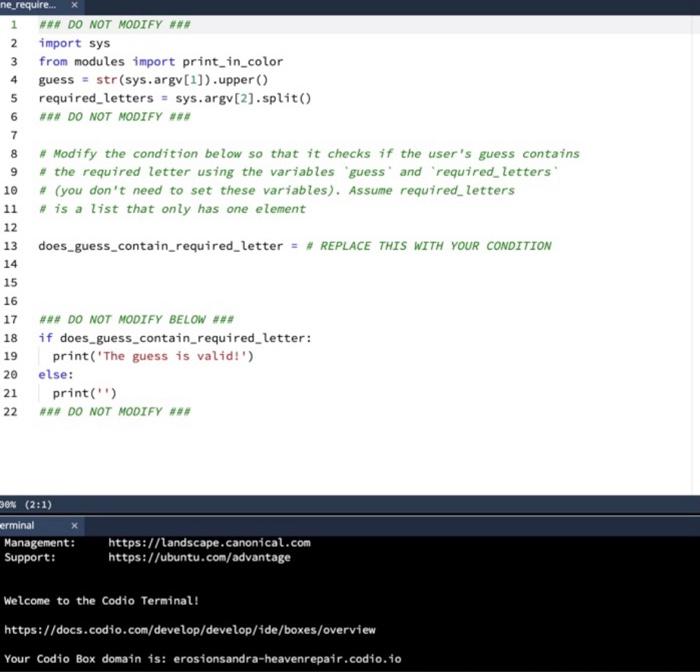Screen dimensions: 700x672
Task: Open the docs.codio.com overview link
Action: click(190, 630)
